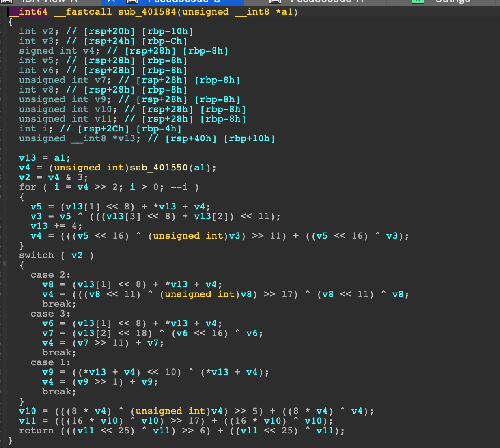
Task: Click the IDA View-A tab icon
Action: (7, 2)
